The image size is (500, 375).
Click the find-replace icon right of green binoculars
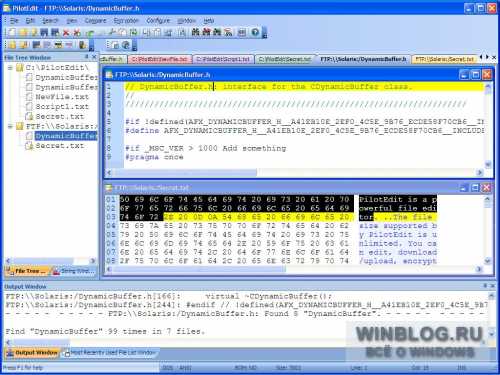click(x=228, y=32)
